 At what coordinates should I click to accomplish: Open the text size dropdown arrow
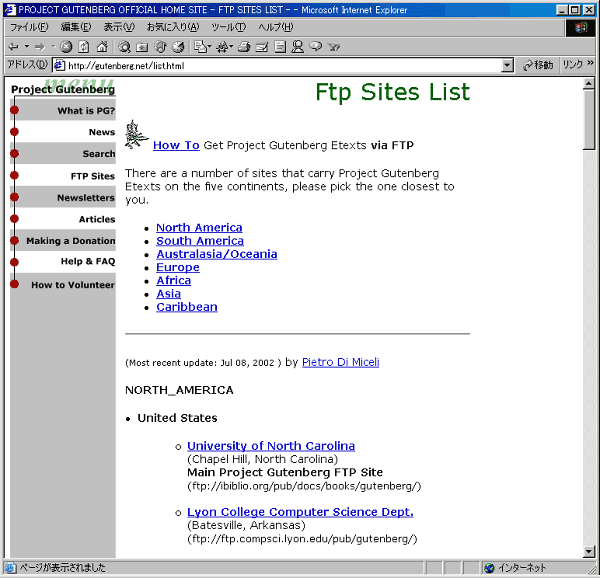click(231, 47)
